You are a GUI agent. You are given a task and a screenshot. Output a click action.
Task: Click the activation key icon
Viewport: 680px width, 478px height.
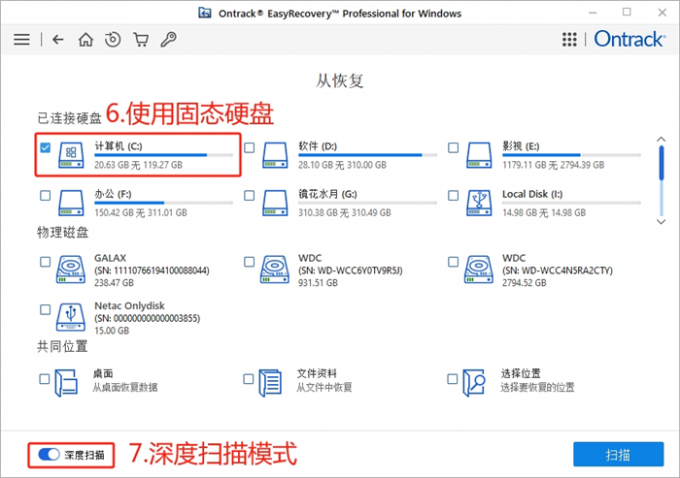point(168,39)
